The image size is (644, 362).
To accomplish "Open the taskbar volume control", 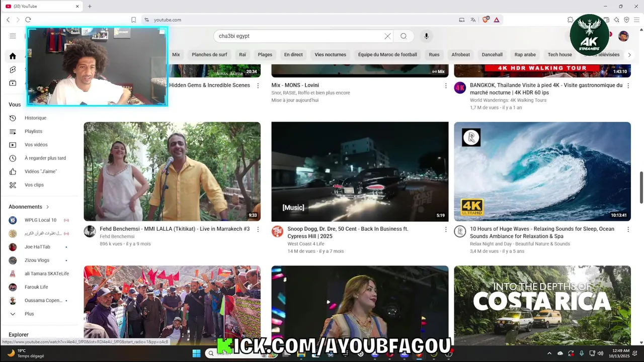I will [x=600, y=353].
